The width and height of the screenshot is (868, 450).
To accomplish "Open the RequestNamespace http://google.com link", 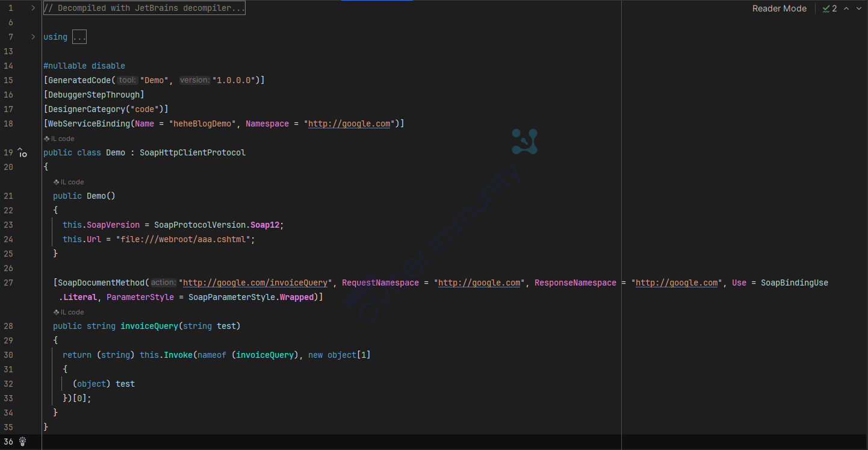I will 479,283.
